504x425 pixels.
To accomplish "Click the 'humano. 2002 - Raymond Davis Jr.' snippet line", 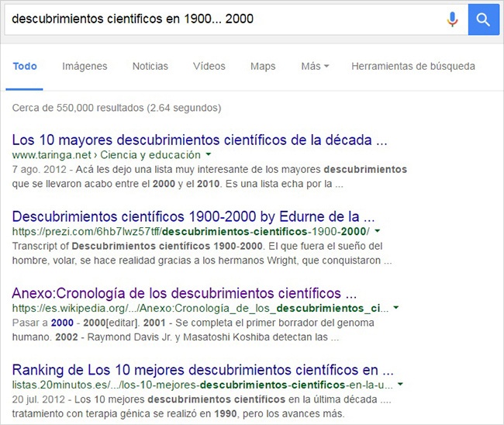I will [x=175, y=337].
